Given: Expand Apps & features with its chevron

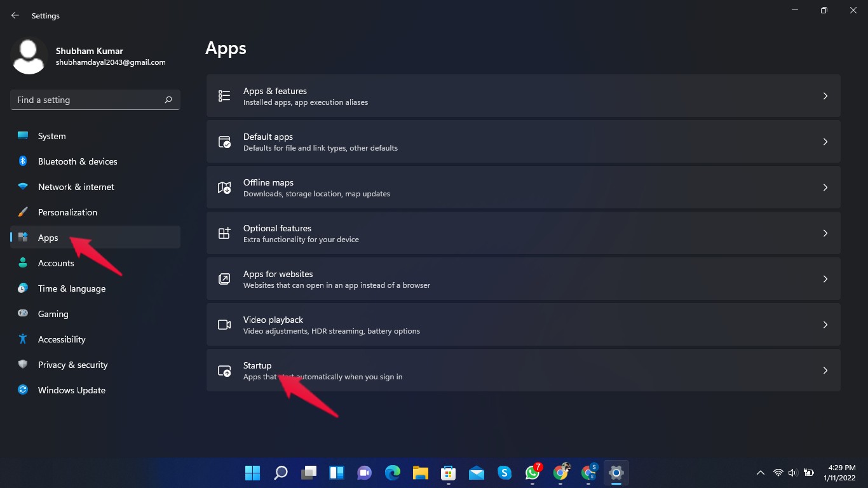Looking at the screenshot, I should pyautogui.click(x=825, y=96).
